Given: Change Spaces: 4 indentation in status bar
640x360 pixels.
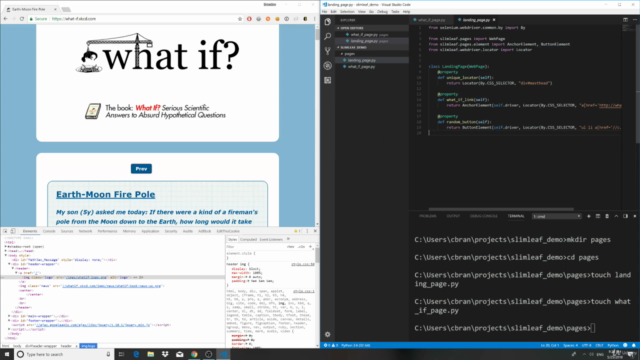Looking at the screenshot, I should (571, 345).
